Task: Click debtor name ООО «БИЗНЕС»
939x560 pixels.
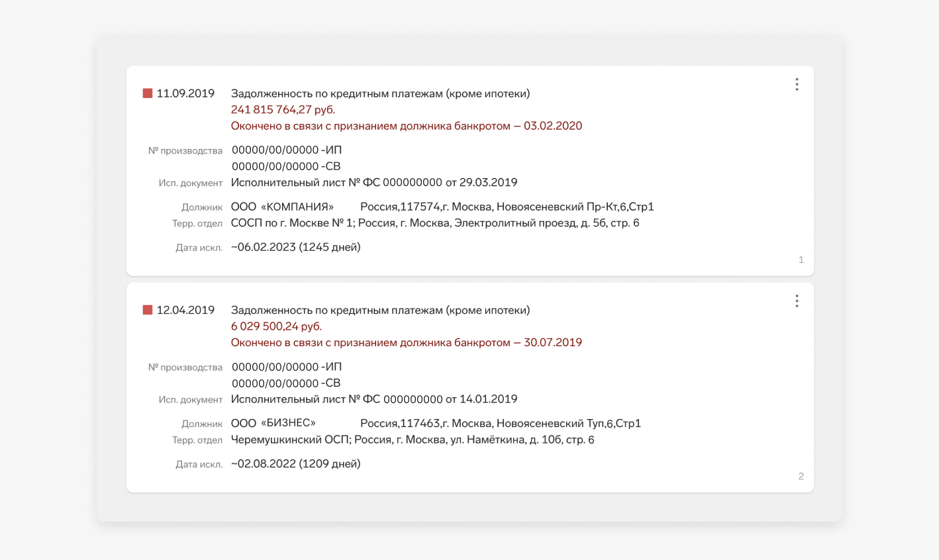Action: point(273,423)
